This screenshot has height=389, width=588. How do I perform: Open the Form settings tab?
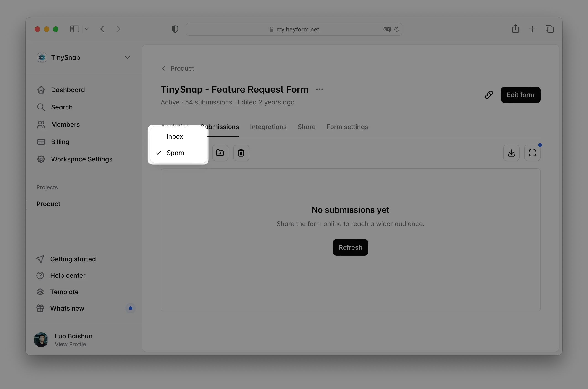pos(347,127)
